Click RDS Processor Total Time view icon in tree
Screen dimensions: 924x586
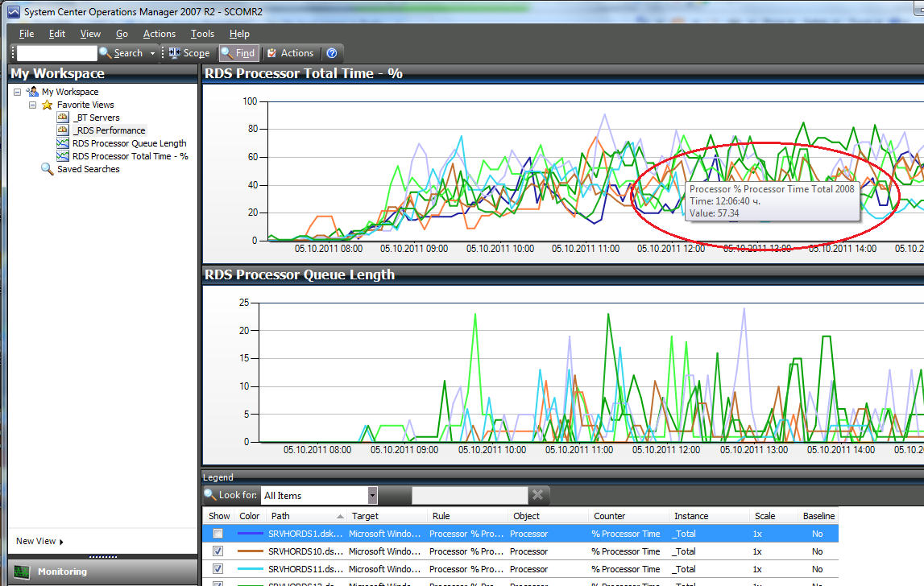click(x=63, y=156)
